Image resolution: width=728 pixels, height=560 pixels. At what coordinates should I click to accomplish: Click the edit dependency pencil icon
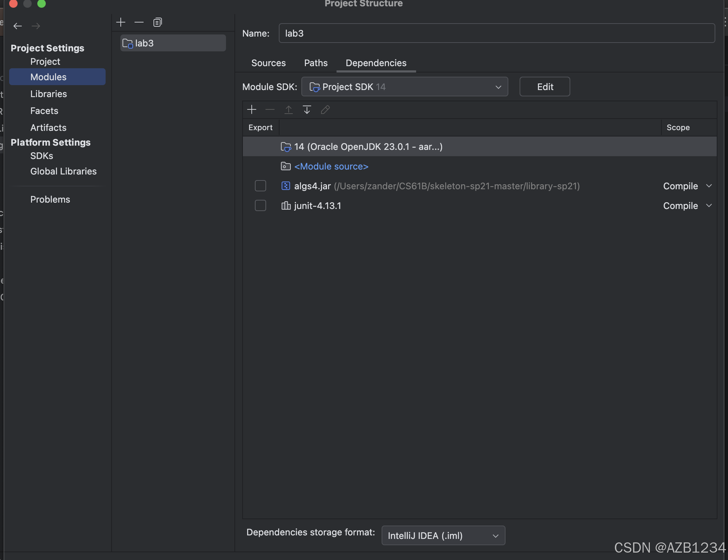point(325,110)
